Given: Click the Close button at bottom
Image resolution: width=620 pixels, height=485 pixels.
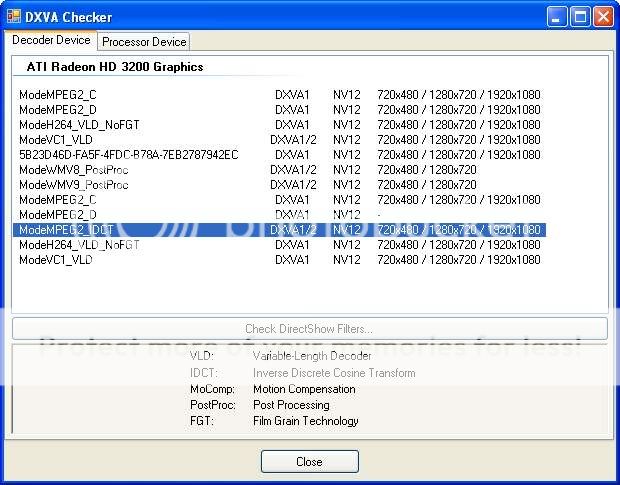Looking at the screenshot, I should click(310, 462).
